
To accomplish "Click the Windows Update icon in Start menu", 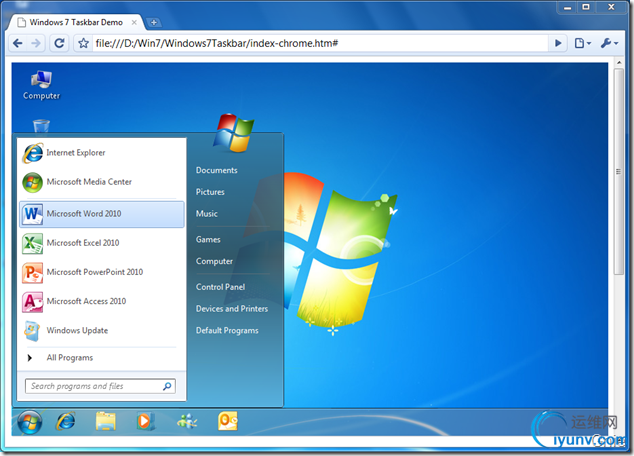I will coord(32,331).
